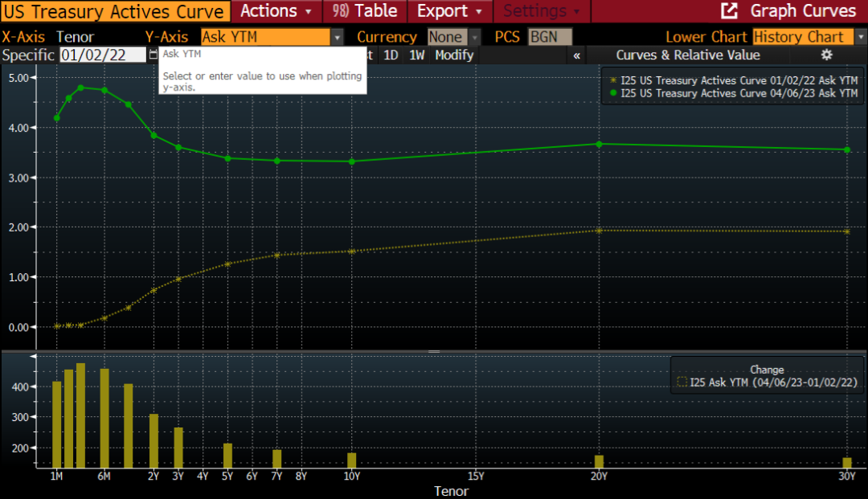Click the chart split handle above lower chart
This screenshot has width=868, height=499.
pyautogui.click(x=434, y=351)
